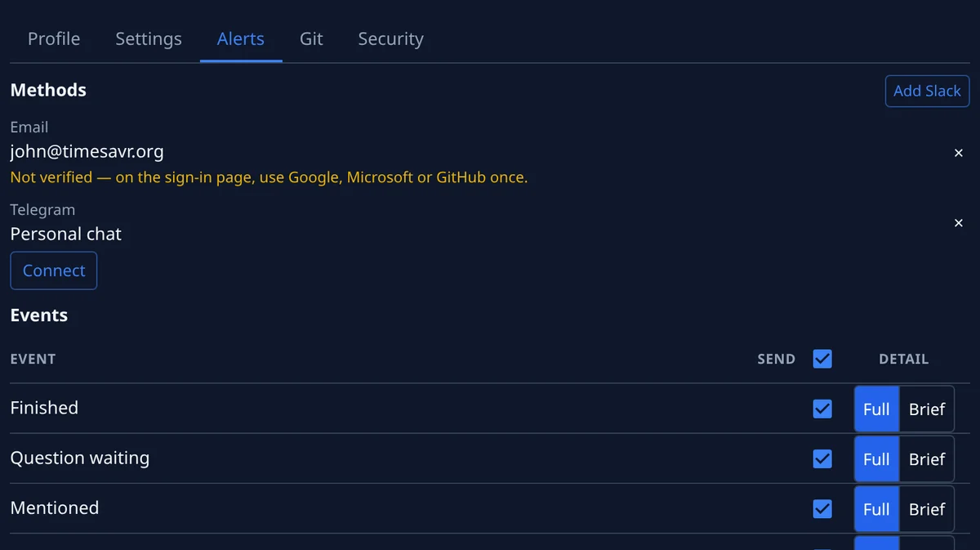Set Mentioned detail to Brief

click(x=927, y=508)
